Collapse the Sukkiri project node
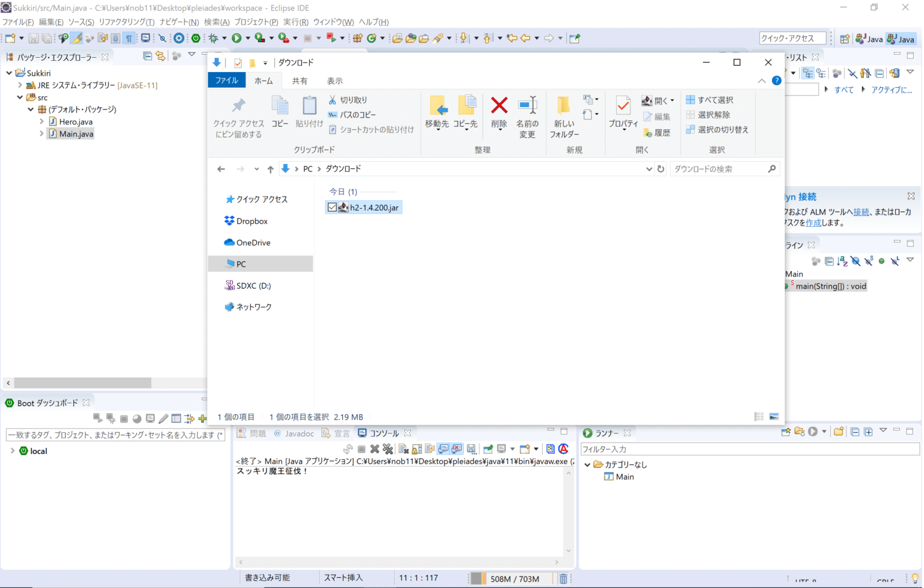 [x=8, y=73]
